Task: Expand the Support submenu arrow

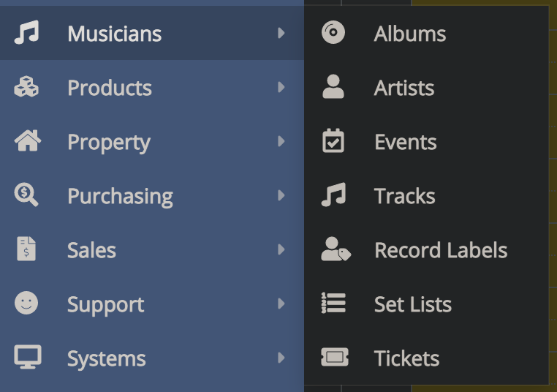Action: pyautogui.click(x=281, y=304)
